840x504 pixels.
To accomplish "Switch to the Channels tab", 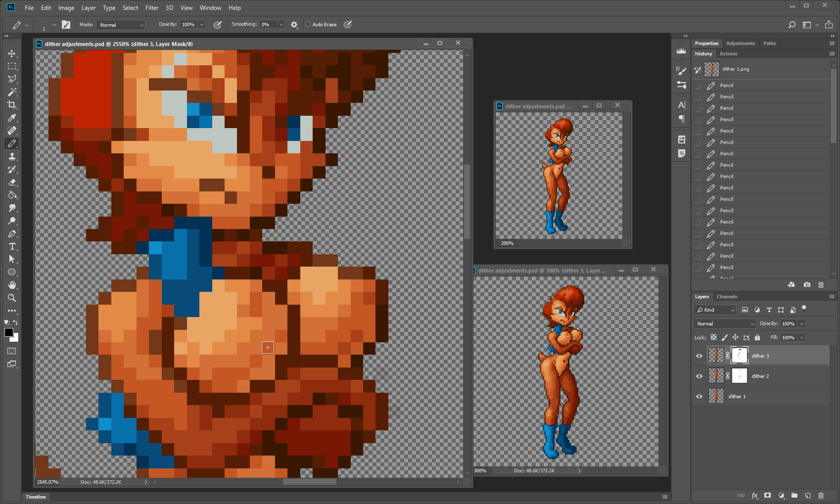I will click(727, 297).
